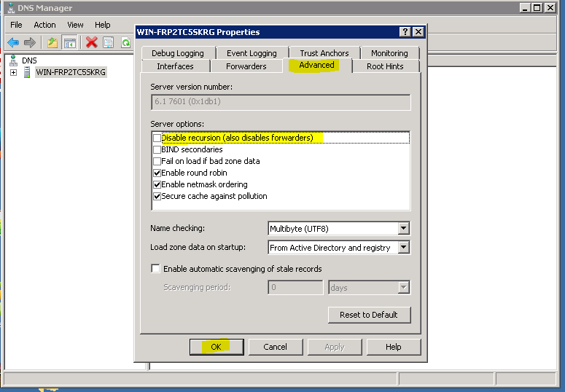This screenshot has height=392, width=565.
Task: Toggle the Show/Hide Console Tree icon
Action: point(70,42)
